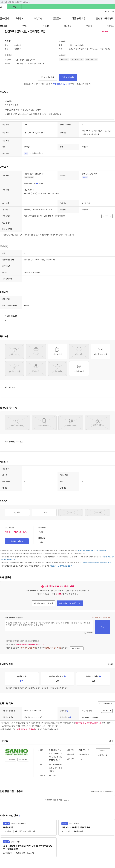Click the 채용정보 이력 button

pos(103,755)
